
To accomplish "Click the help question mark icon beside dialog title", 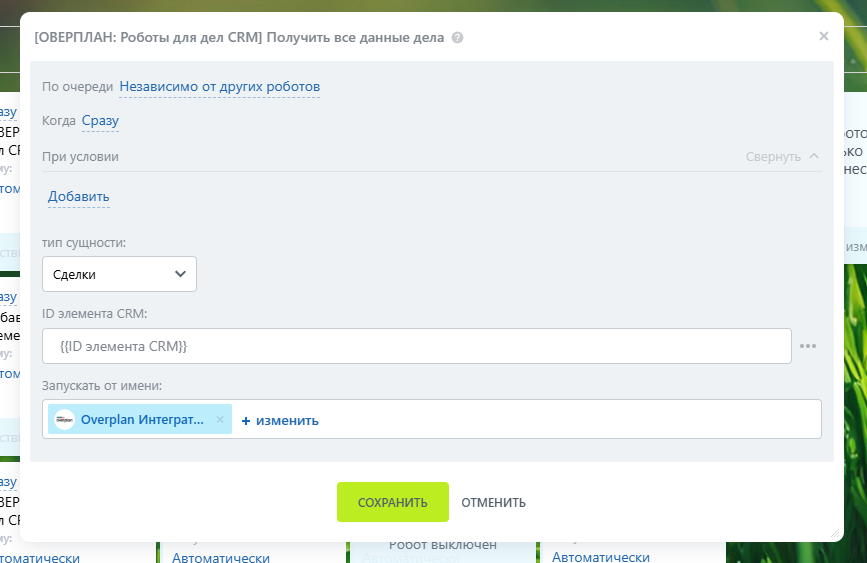I will pos(457,38).
